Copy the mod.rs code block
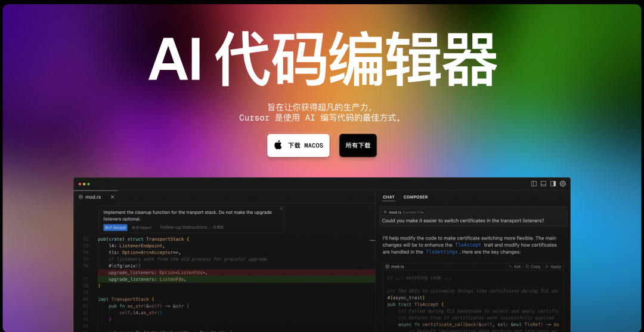644x332 pixels. tap(533, 266)
